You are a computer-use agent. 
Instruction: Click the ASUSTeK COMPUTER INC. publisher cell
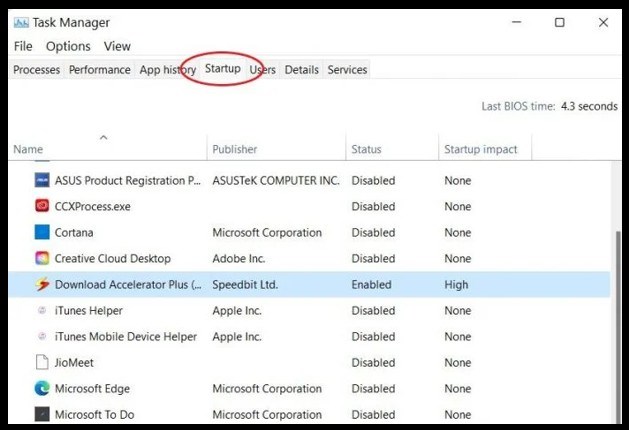point(276,181)
